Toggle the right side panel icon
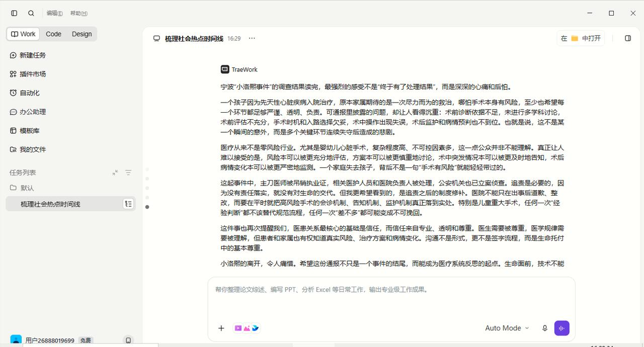The width and height of the screenshot is (644, 347). pos(627,38)
